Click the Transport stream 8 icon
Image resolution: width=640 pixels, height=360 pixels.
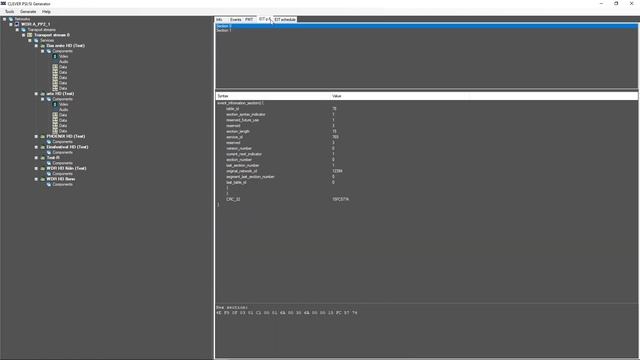(x=30, y=35)
